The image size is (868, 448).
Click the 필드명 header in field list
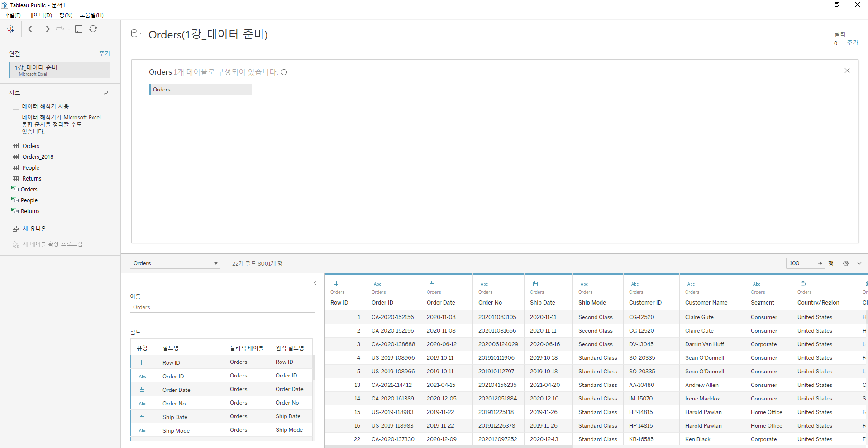171,348
